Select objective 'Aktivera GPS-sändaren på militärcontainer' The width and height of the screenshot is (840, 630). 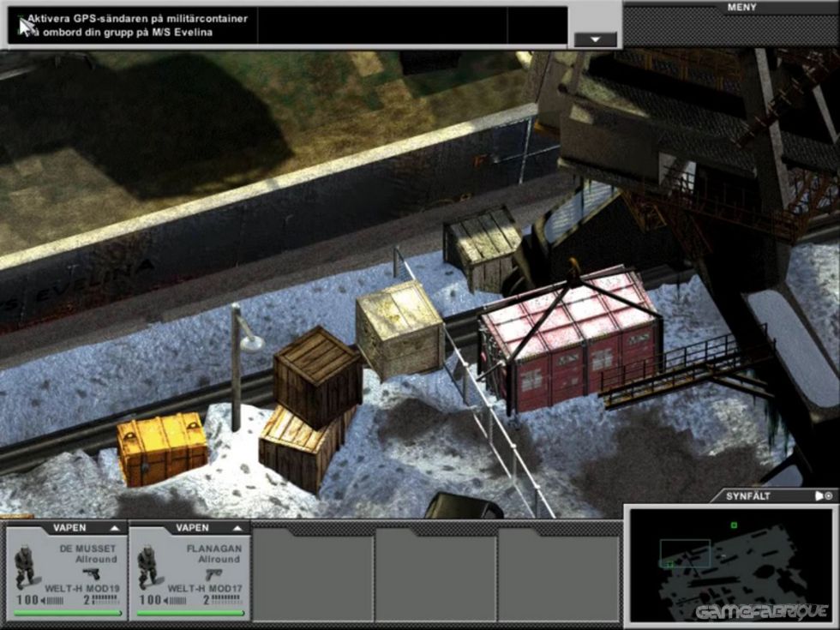pyautogui.click(x=137, y=19)
